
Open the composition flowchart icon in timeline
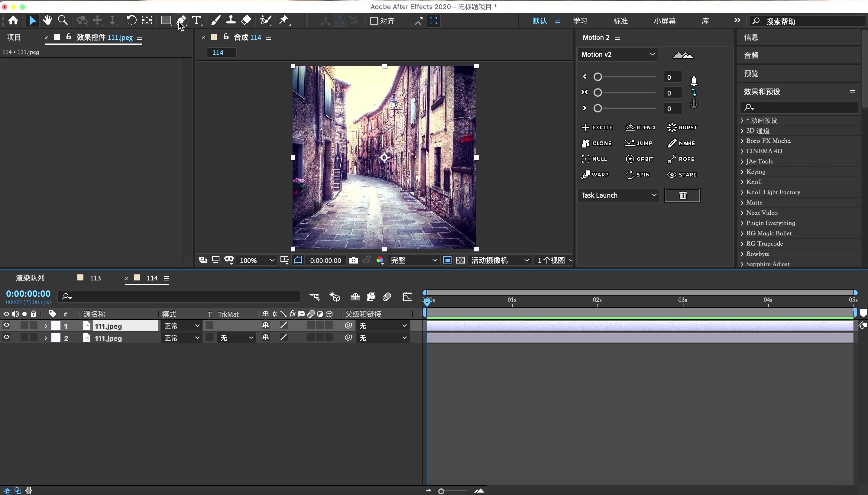point(315,297)
